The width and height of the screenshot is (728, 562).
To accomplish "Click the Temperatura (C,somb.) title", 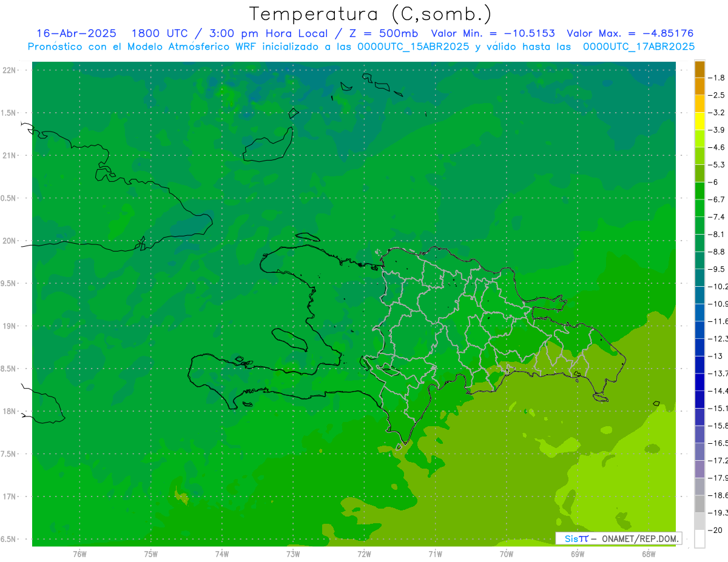I will pos(371,15).
